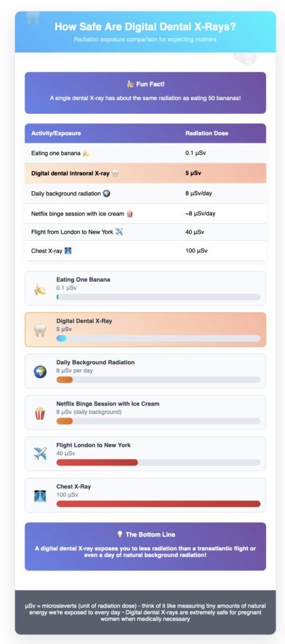
Task: Click the X-ray icon in Chest X-Ray card
Action: 40,496
